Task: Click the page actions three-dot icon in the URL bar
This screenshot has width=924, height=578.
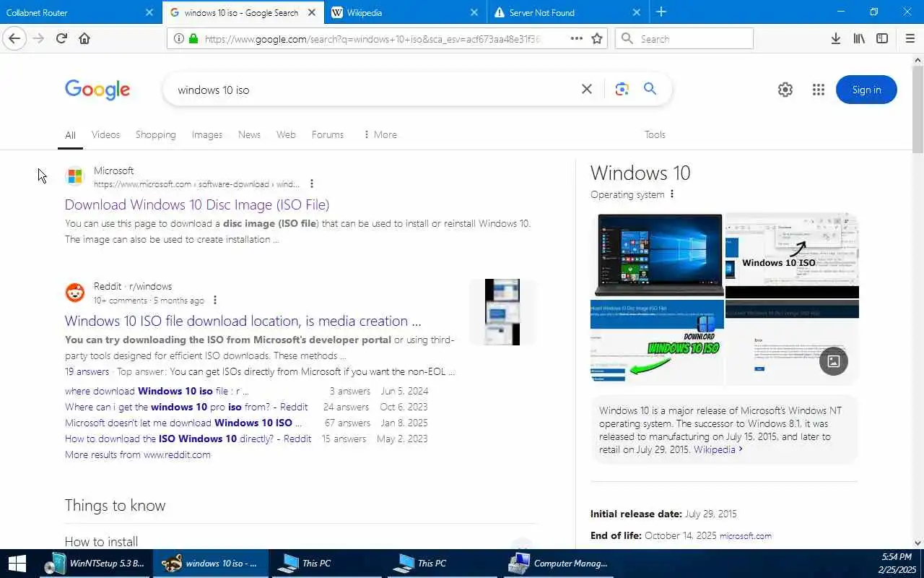Action: (x=576, y=38)
